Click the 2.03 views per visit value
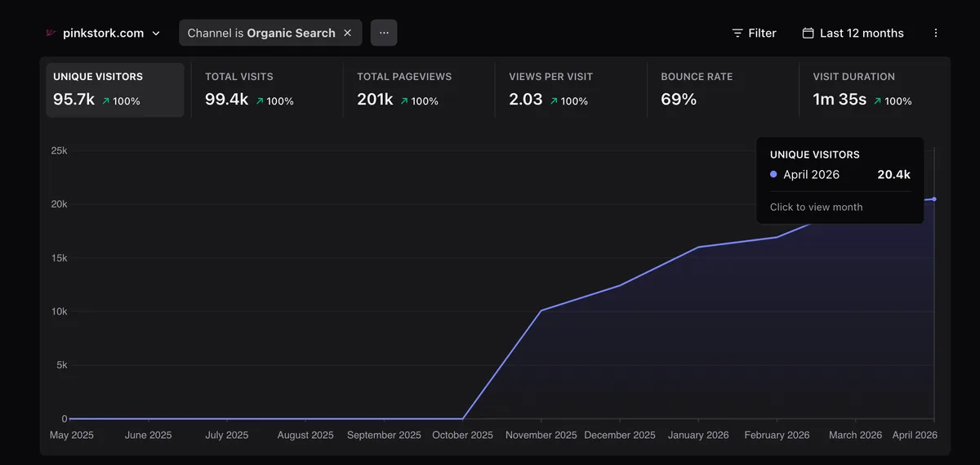 click(x=526, y=100)
